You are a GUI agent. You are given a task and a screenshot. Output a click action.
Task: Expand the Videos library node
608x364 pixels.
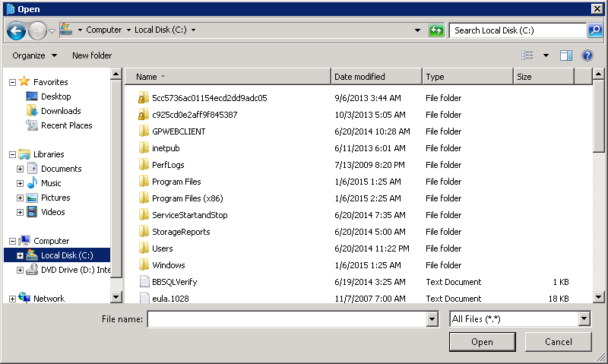pyautogui.click(x=20, y=213)
